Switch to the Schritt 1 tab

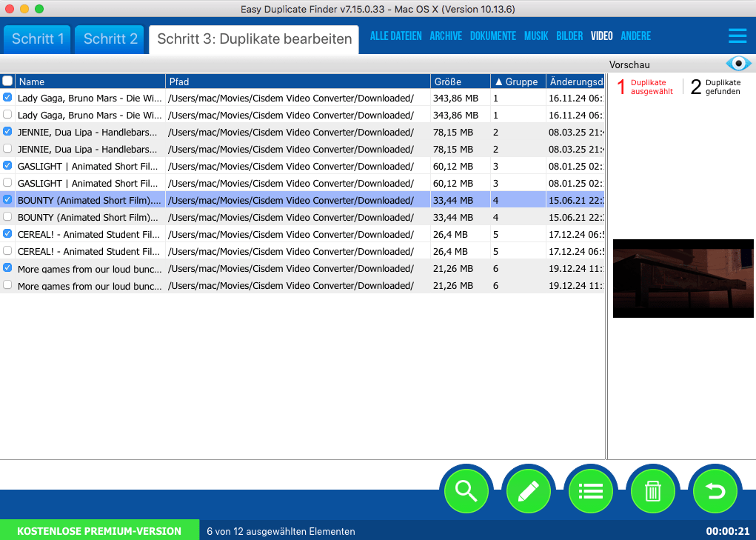click(36, 40)
